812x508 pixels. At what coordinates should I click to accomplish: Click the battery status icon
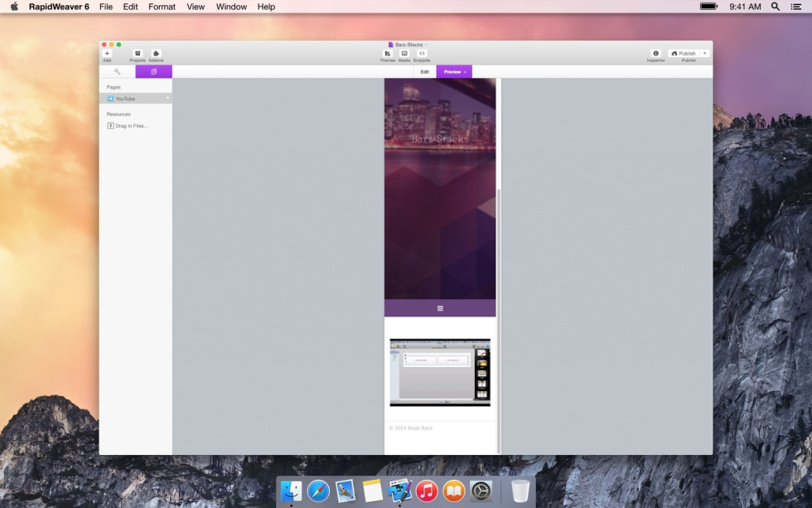tap(709, 7)
